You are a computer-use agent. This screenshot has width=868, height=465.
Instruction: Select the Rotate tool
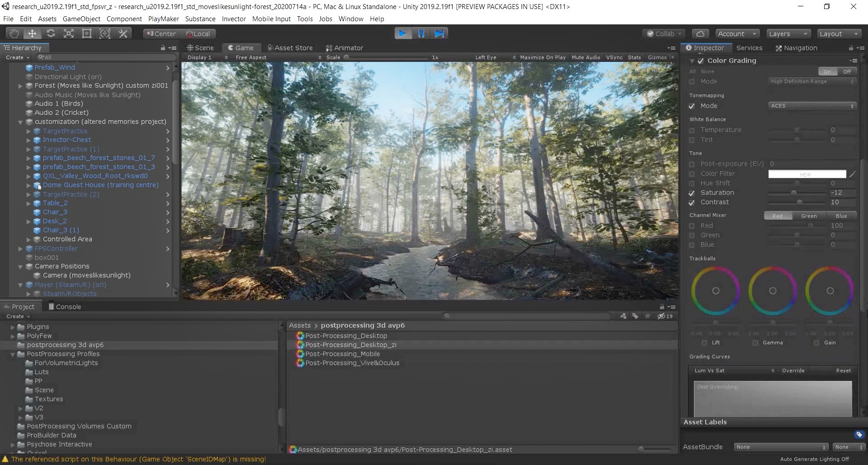click(x=51, y=33)
